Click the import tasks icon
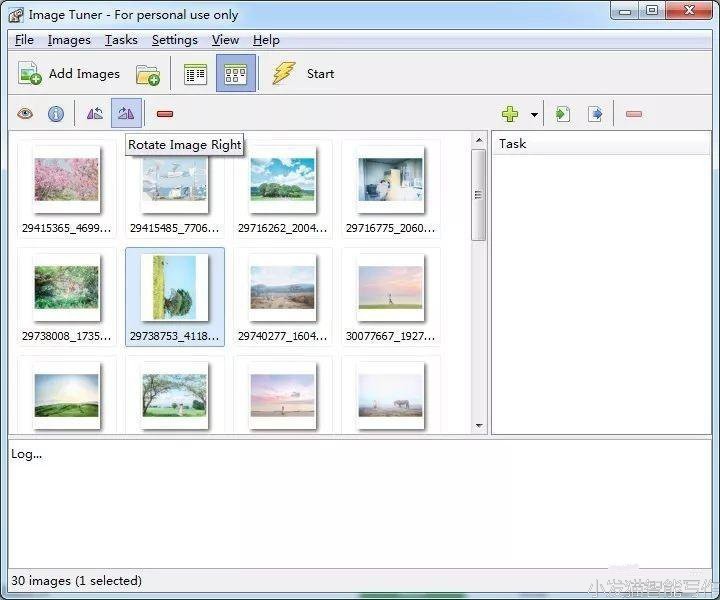This screenshot has height=600, width=720. 563,114
